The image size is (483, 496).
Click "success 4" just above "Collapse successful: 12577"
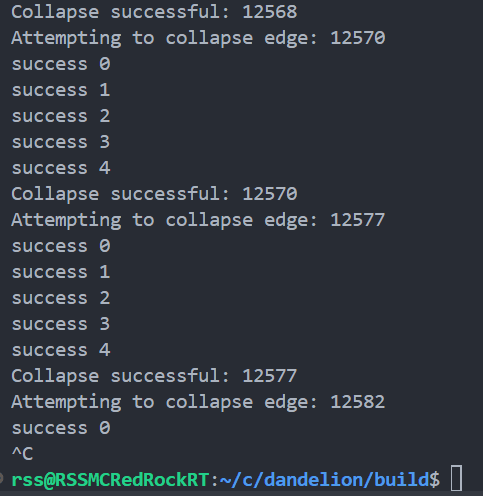click(x=61, y=350)
